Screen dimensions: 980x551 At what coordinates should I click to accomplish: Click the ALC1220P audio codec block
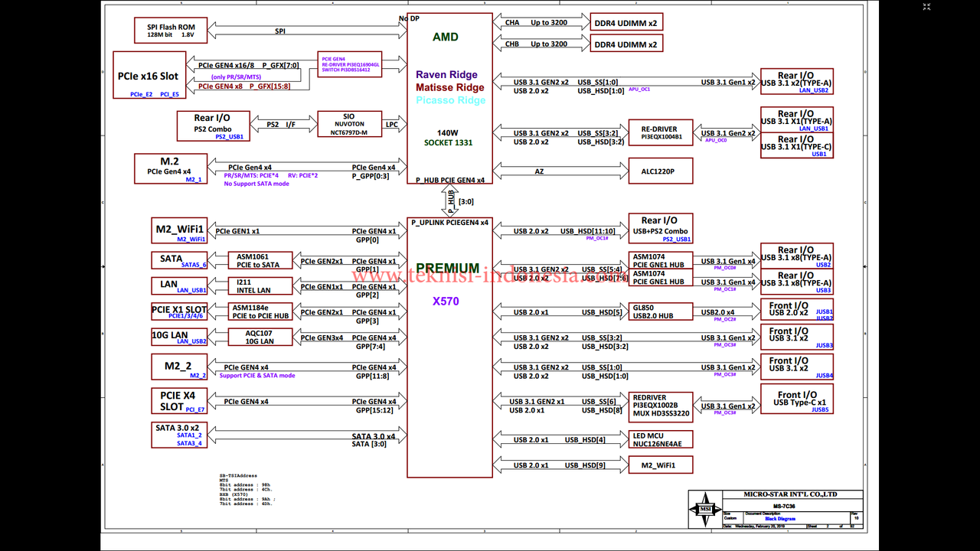661,171
